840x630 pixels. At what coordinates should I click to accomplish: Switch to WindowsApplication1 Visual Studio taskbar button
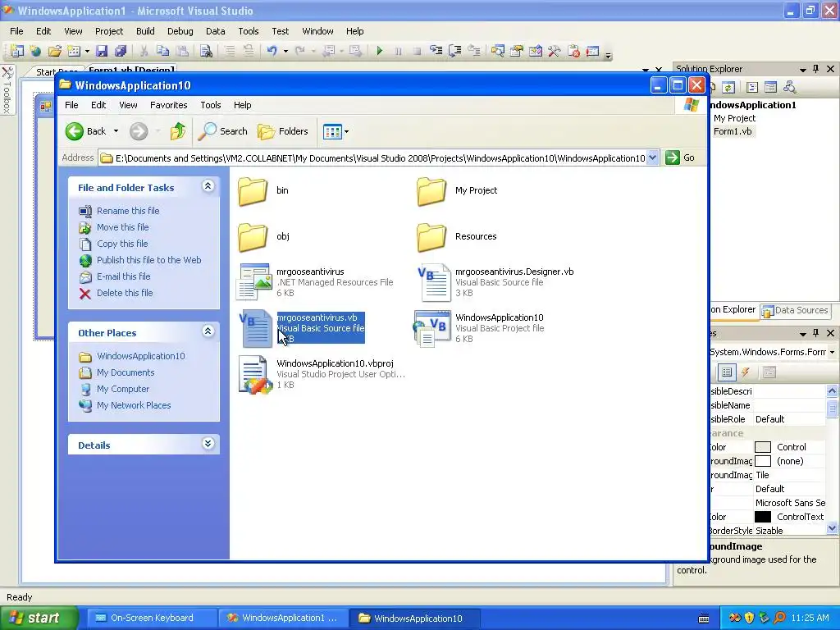coord(283,618)
